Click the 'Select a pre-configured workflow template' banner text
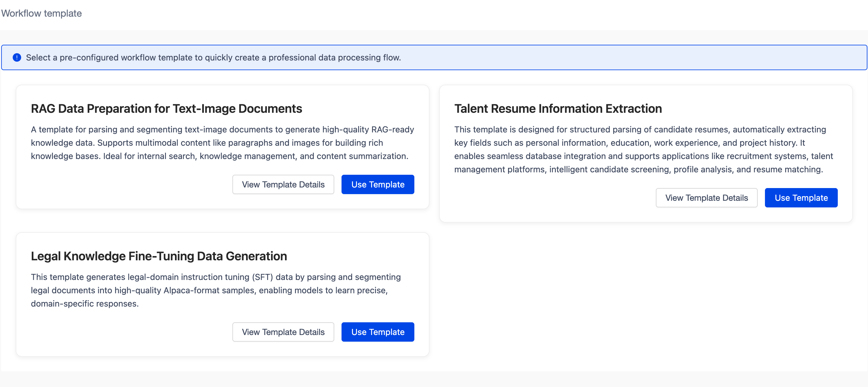This screenshot has width=868, height=387. pos(213,58)
